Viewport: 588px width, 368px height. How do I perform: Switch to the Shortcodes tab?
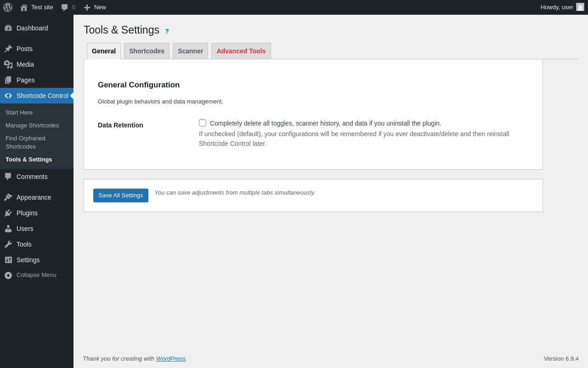[147, 51]
